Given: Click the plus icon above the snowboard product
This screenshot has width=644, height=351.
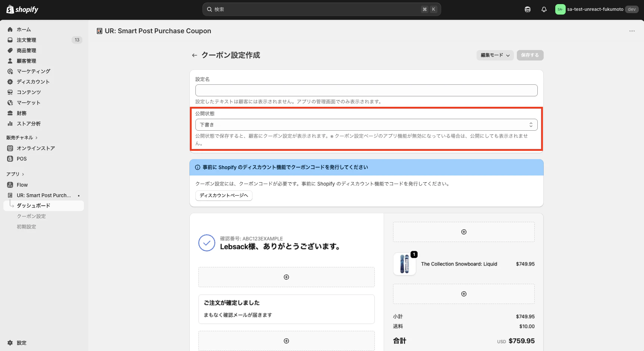Looking at the screenshot, I should pyautogui.click(x=464, y=232).
